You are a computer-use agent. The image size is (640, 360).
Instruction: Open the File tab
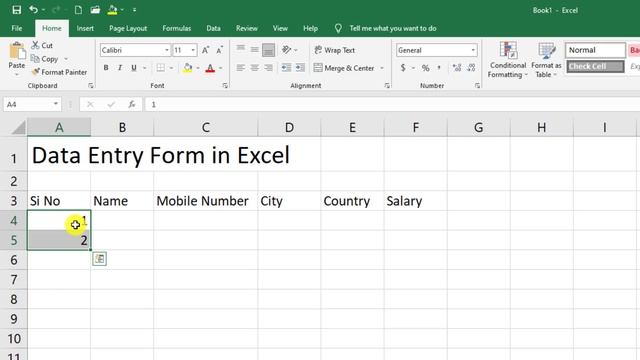click(17, 28)
